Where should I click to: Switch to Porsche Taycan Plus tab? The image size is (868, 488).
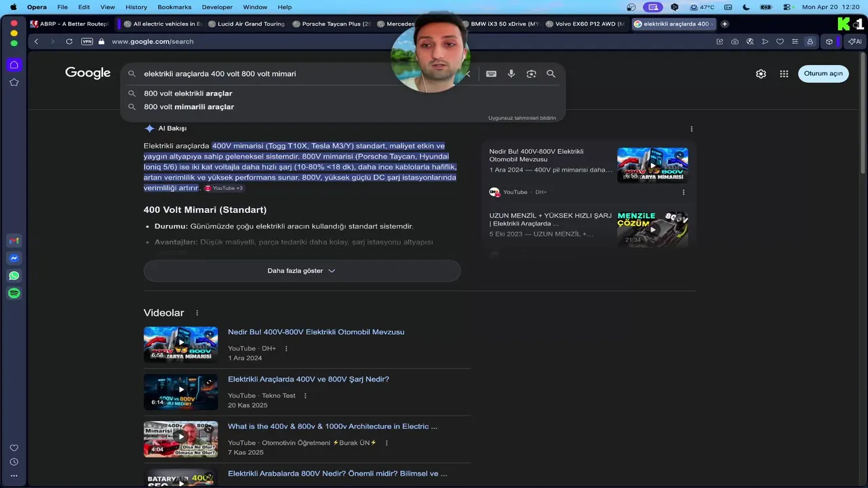332,24
